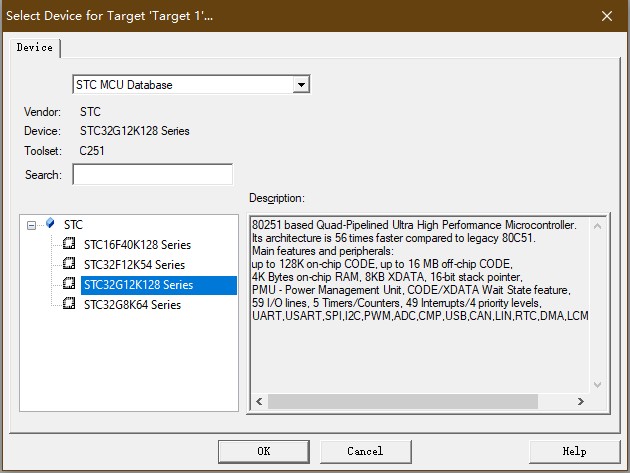This screenshot has height=473, width=630.
Task: Select the Device tab
Action: (x=35, y=47)
